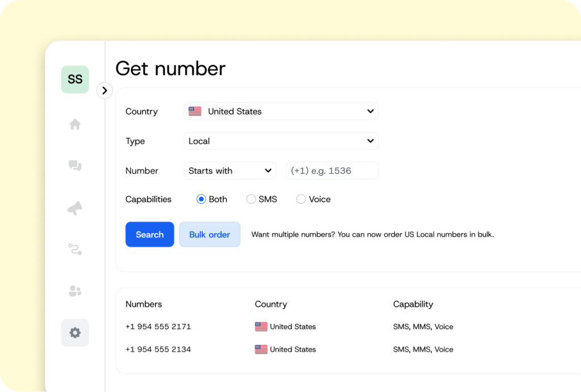
Task: Open workflows route icon
Action: 75,250
